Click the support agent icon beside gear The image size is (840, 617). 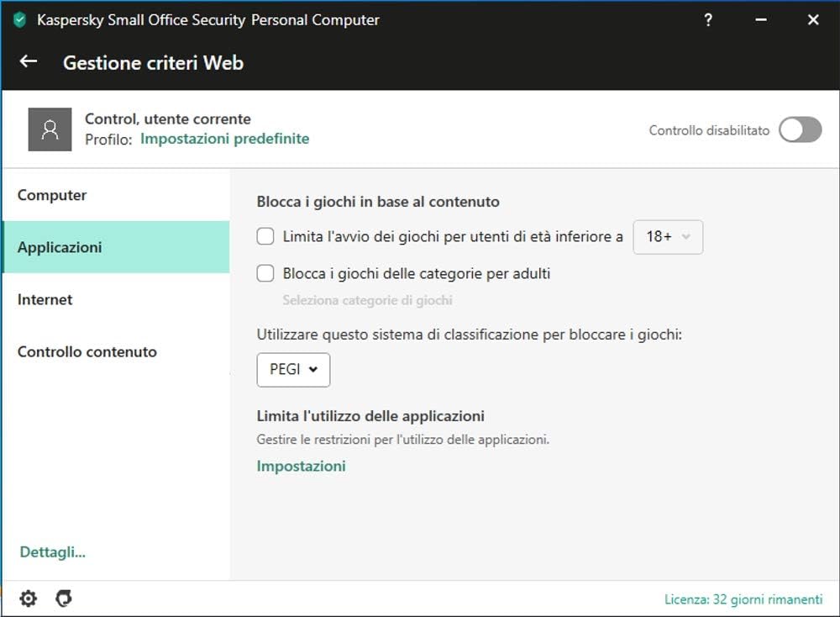[x=64, y=599]
